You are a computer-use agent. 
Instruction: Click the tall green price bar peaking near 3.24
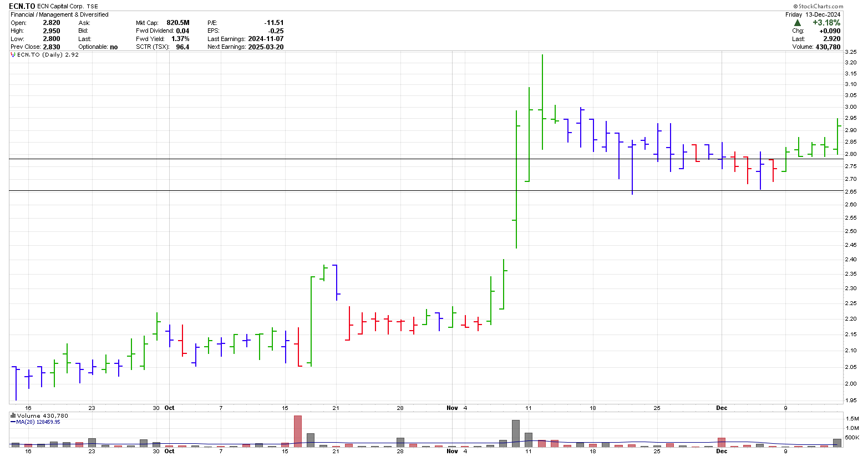[x=542, y=102]
